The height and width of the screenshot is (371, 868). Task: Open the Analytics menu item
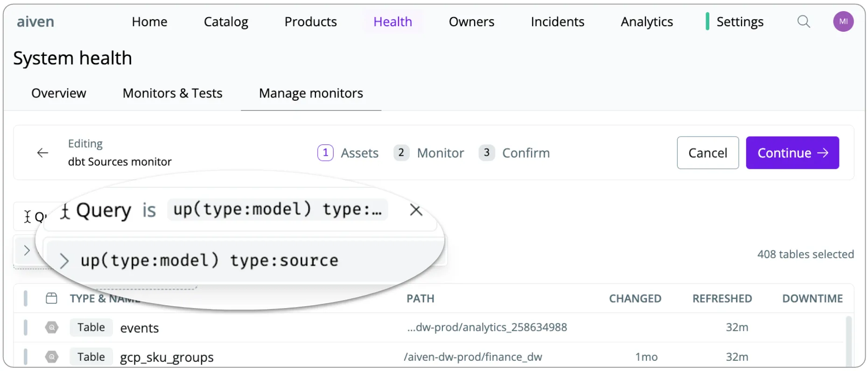tap(647, 22)
